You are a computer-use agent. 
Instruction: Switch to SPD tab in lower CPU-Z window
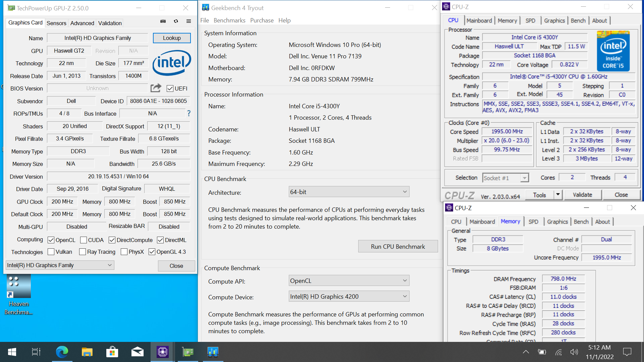pyautogui.click(x=533, y=222)
